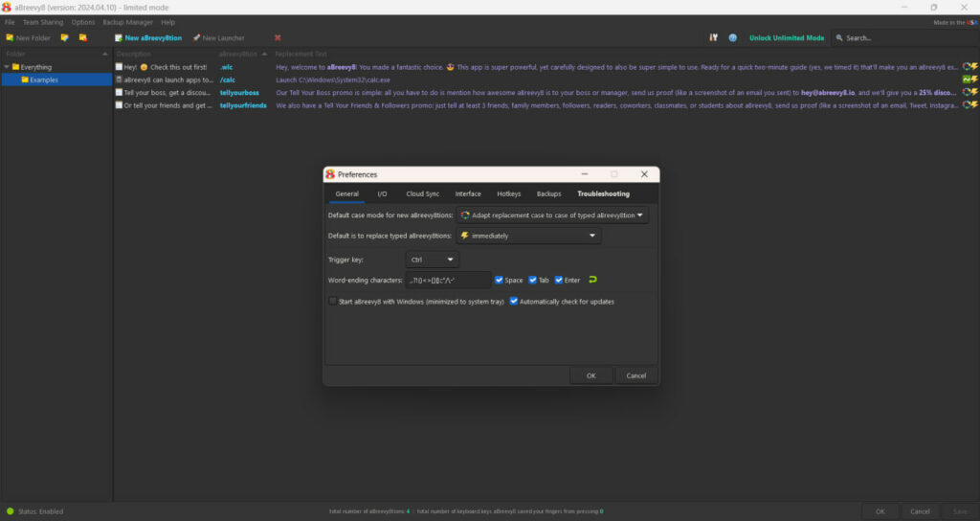The image size is (980, 521).
Task: Click the delete folder icon in main toolbar
Action: pyautogui.click(x=82, y=37)
